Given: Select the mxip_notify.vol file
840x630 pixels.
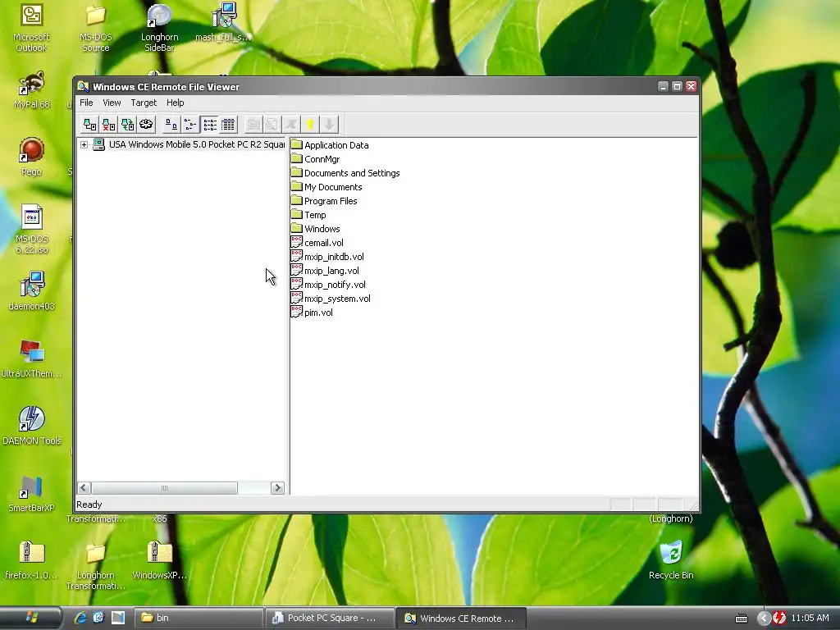Looking at the screenshot, I should (x=328, y=284).
